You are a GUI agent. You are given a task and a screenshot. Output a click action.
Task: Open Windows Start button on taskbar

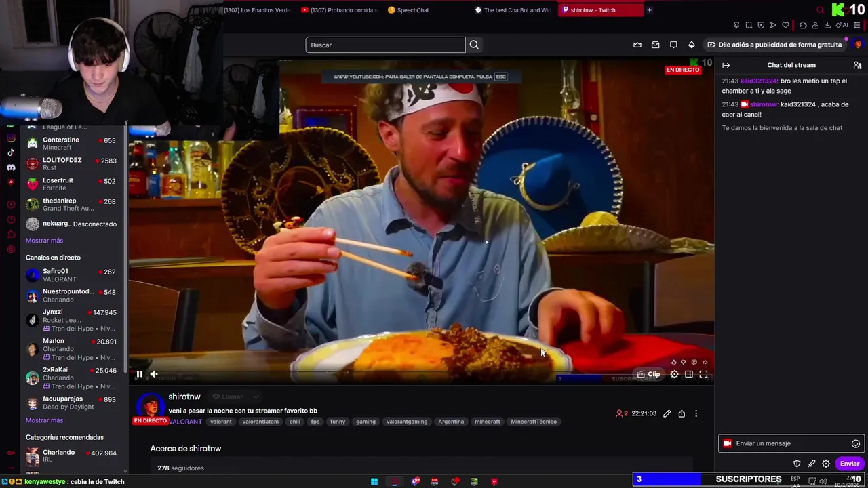(x=374, y=481)
